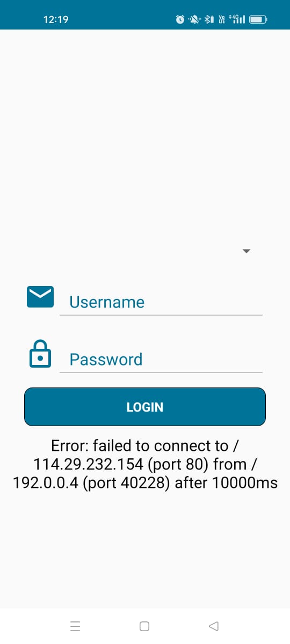Open the dropdown arrow above Username
290x644 pixels.
coord(247,251)
